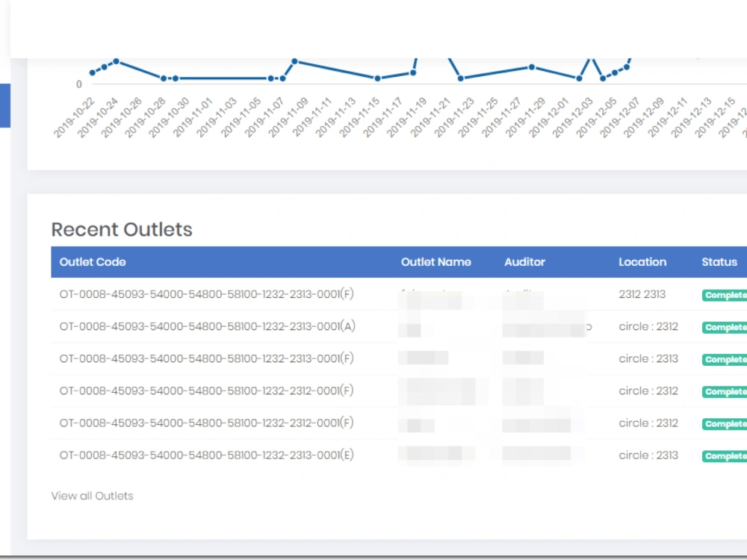Viewport: 747px width, 560px height.
Task: Open the View all Outlets link
Action: click(92, 496)
